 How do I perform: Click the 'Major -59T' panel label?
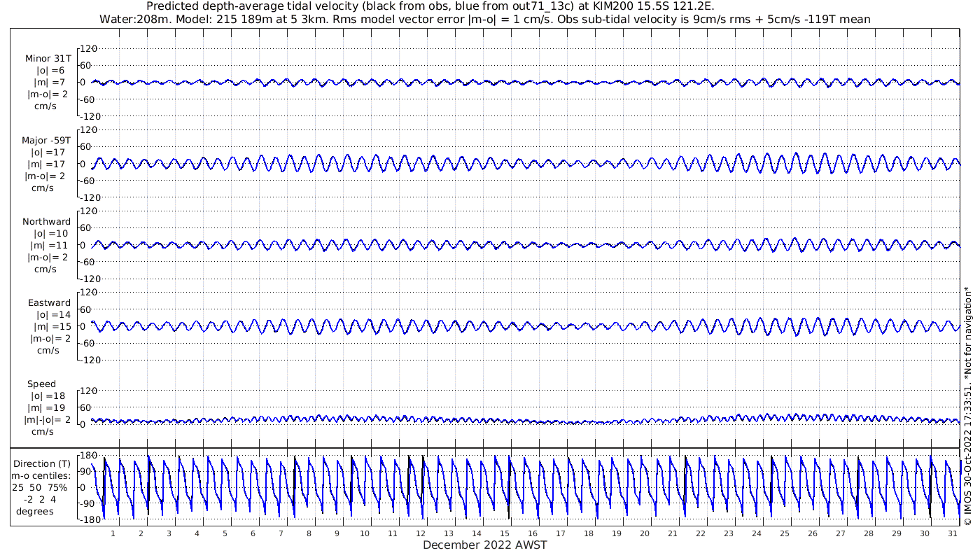click(46, 140)
